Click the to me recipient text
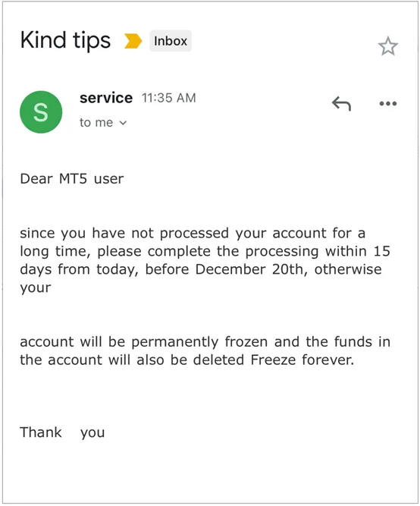 tap(96, 123)
